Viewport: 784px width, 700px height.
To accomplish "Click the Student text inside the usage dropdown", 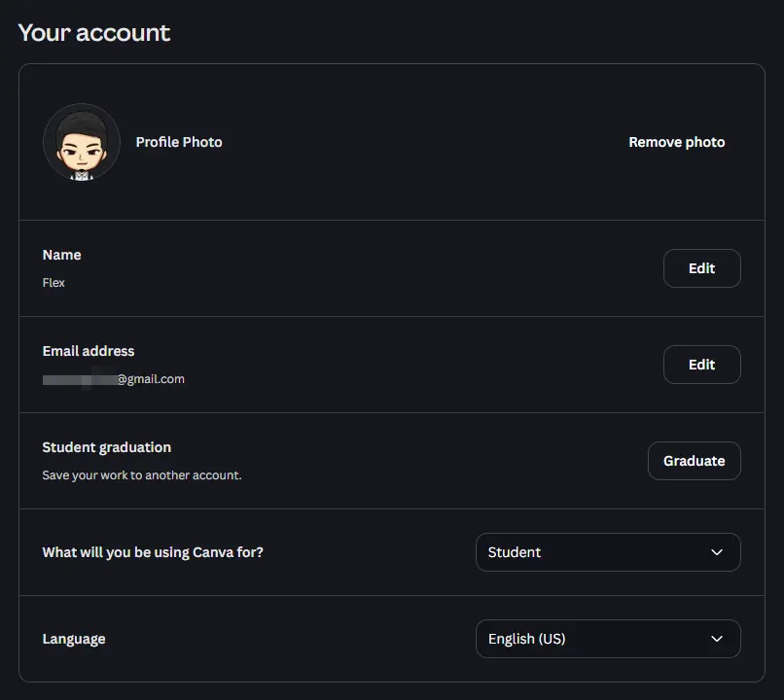I will [515, 552].
